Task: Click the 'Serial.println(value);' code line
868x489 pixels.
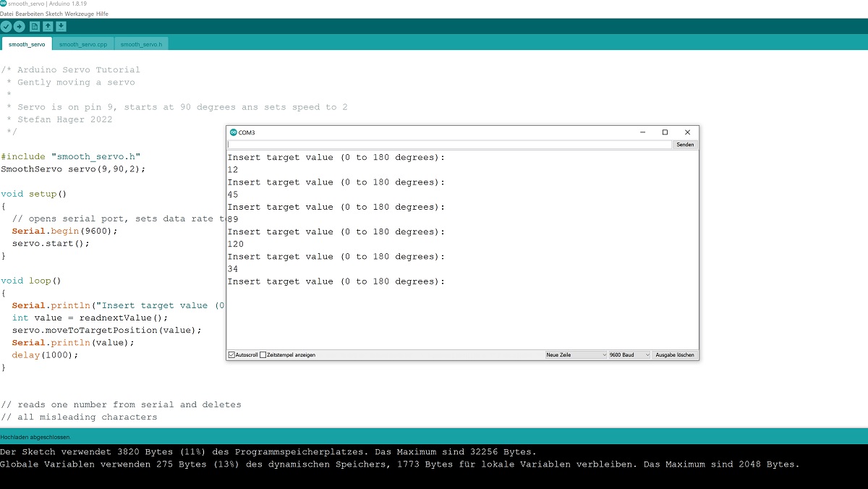Action: (x=73, y=342)
